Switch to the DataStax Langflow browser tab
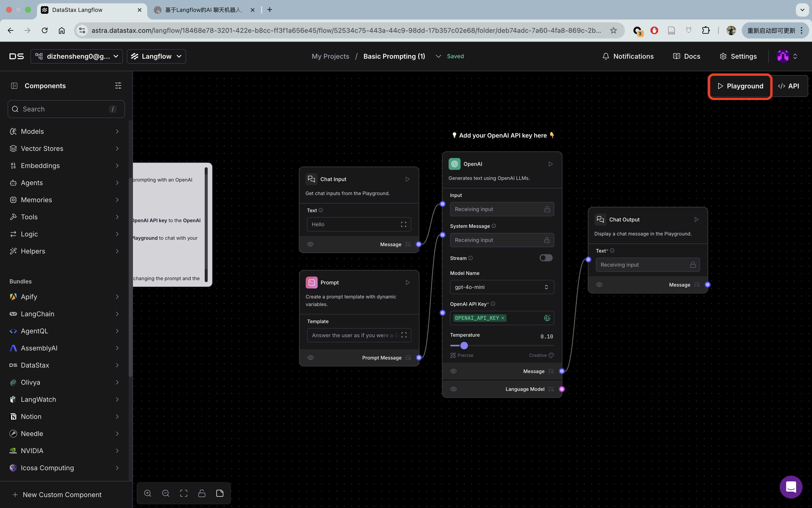This screenshot has width=812, height=508. pos(92,10)
